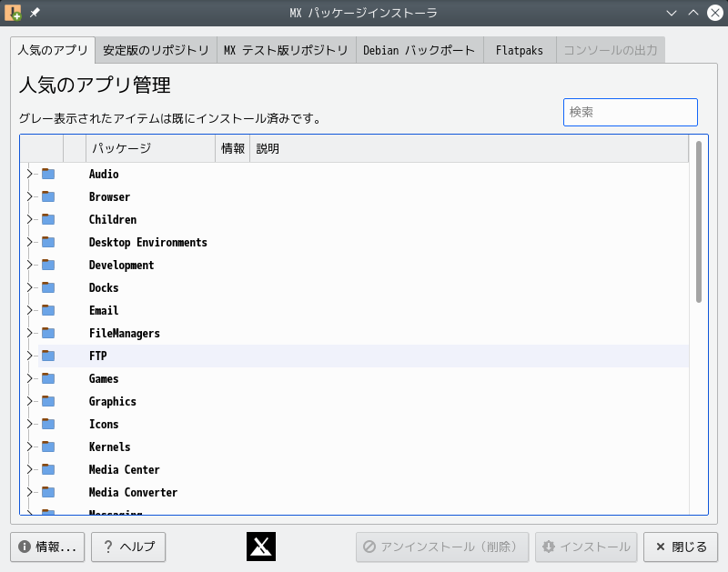The image size is (728, 572).
Task: Click the Email folder icon
Action: [48, 310]
